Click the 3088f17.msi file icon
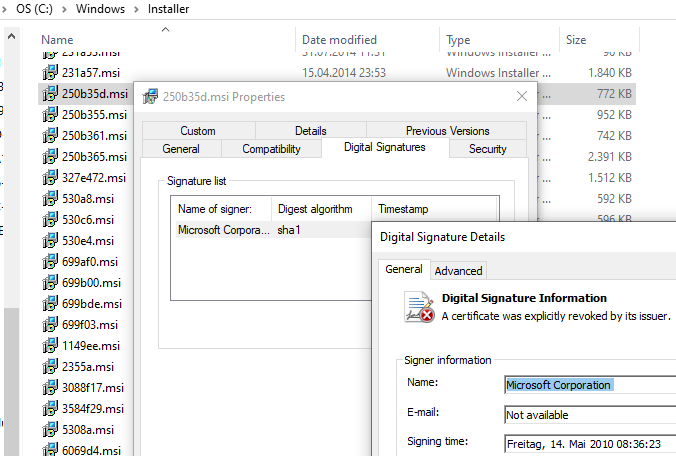 [x=50, y=387]
